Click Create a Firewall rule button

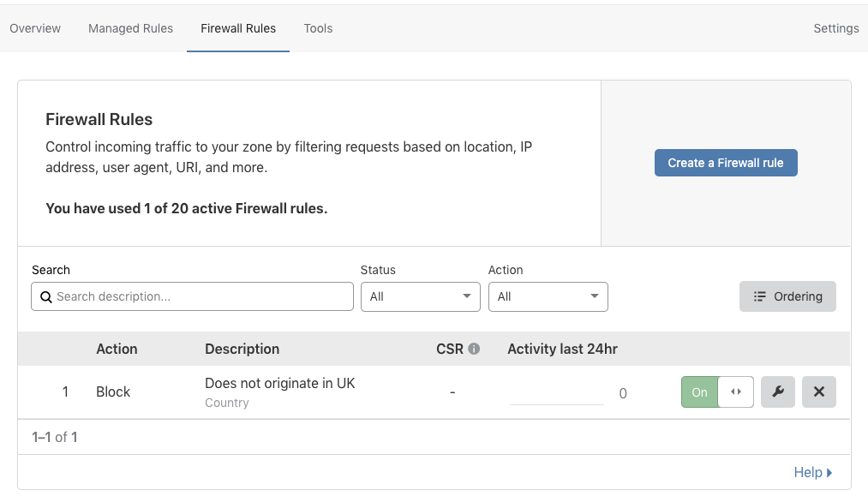click(726, 163)
